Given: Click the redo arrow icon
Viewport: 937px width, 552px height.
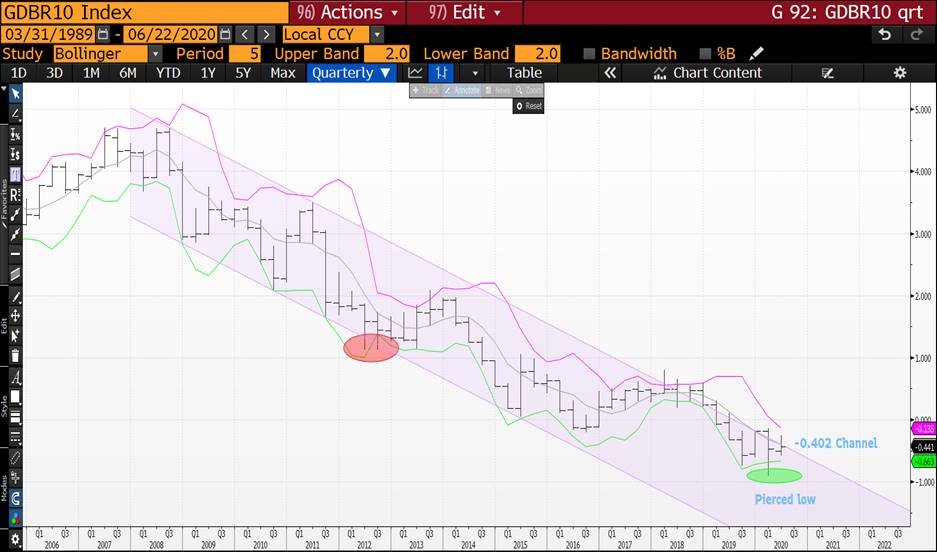Looking at the screenshot, I should (x=915, y=34).
